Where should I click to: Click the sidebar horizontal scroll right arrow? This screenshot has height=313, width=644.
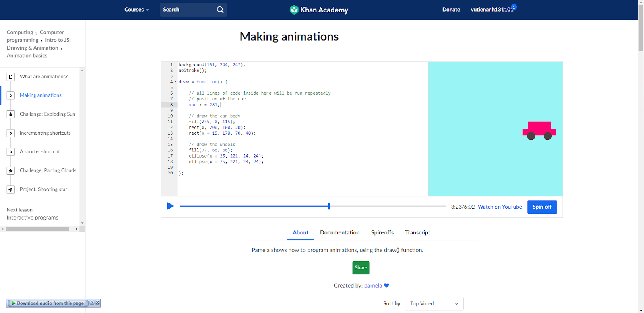pyautogui.click(x=76, y=229)
